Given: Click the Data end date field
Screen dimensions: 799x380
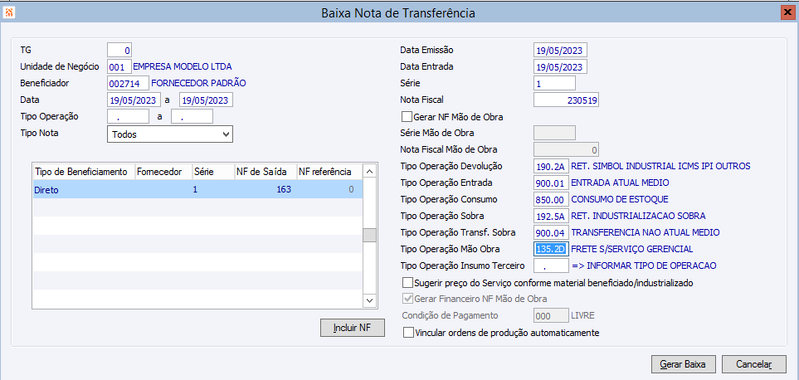Looking at the screenshot, I should (206, 99).
